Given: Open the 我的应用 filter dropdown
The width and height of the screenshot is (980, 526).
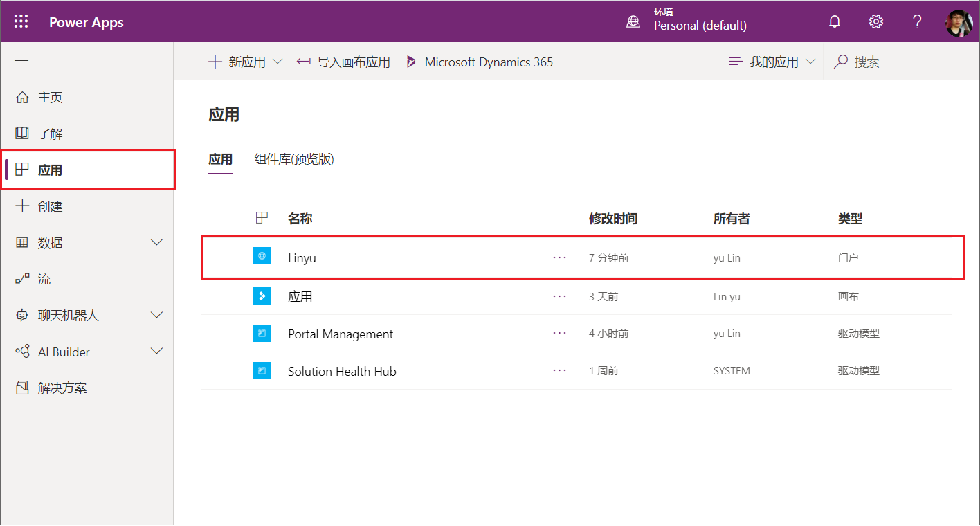Looking at the screenshot, I should tap(773, 62).
